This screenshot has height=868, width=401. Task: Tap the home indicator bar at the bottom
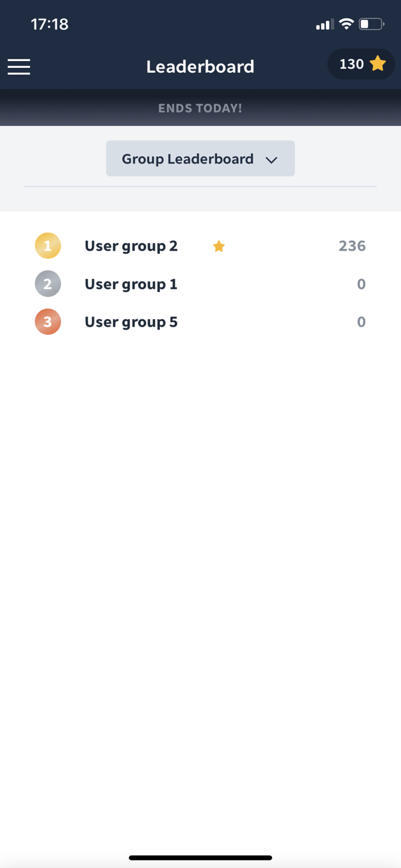click(x=200, y=858)
